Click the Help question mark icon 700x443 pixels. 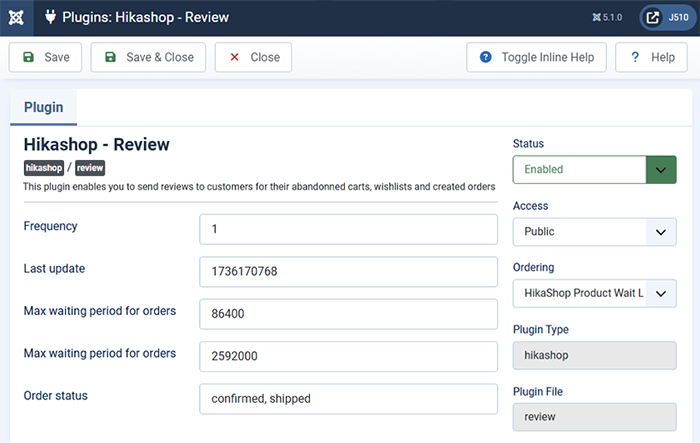pyautogui.click(x=635, y=57)
